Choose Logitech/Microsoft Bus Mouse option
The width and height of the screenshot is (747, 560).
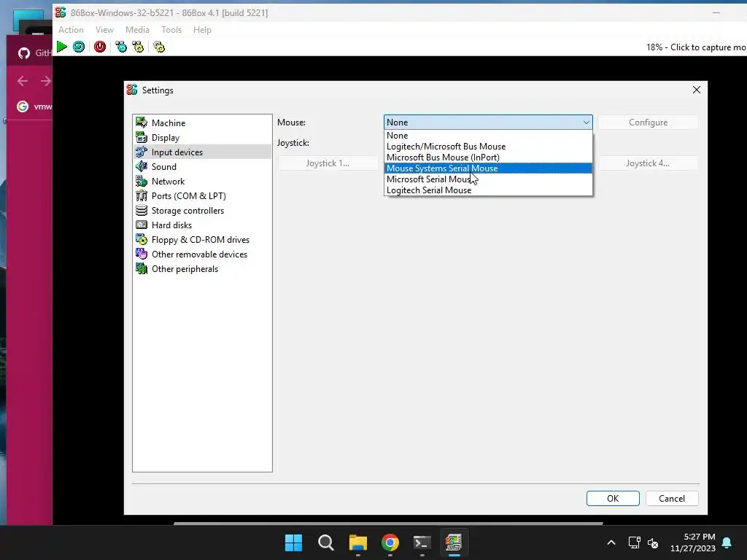(488, 146)
